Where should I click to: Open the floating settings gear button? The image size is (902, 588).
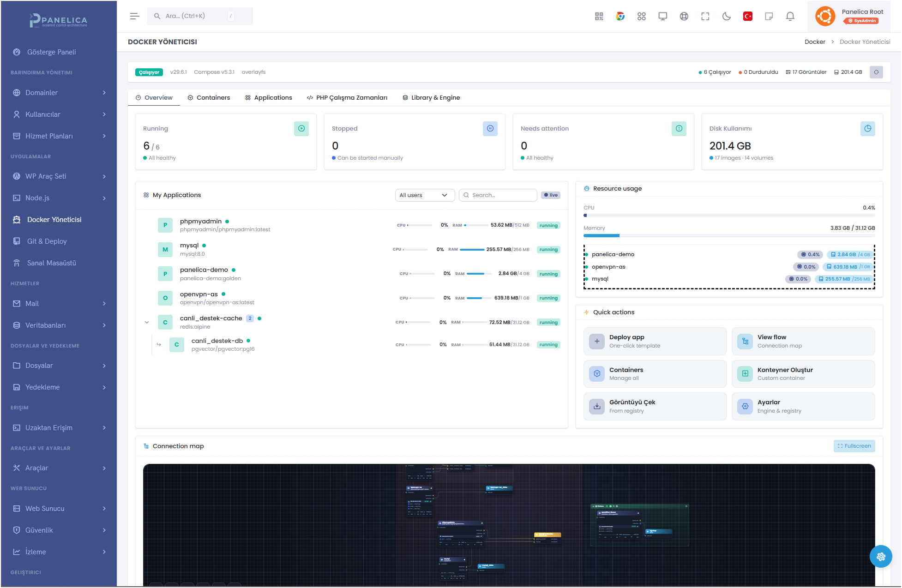(x=881, y=556)
